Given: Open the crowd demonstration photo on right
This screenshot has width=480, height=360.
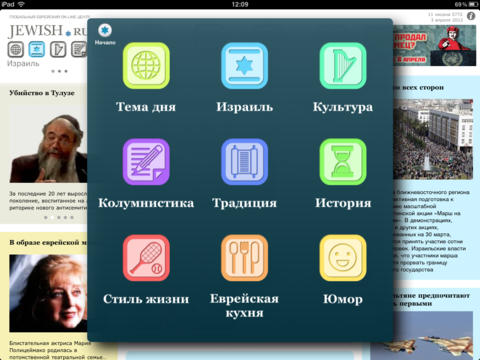Looking at the screenshot, I should point(433,139).
